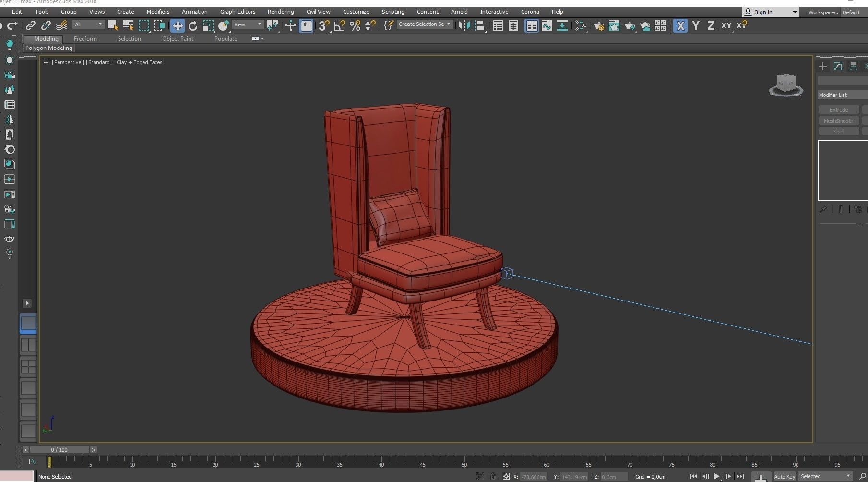
Task: Open the selection filter All dropdown
Action: click(x=89, y=24)
